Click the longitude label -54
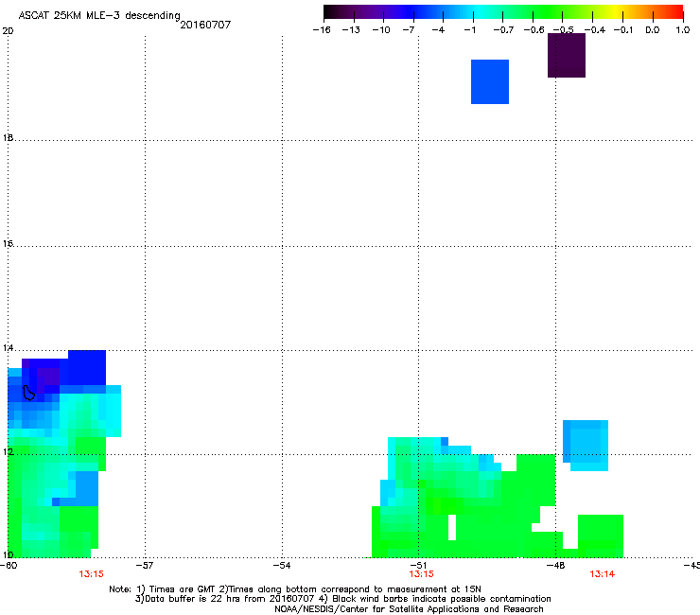The height and width of the screenshot is (615, 700). pos(282,566)
